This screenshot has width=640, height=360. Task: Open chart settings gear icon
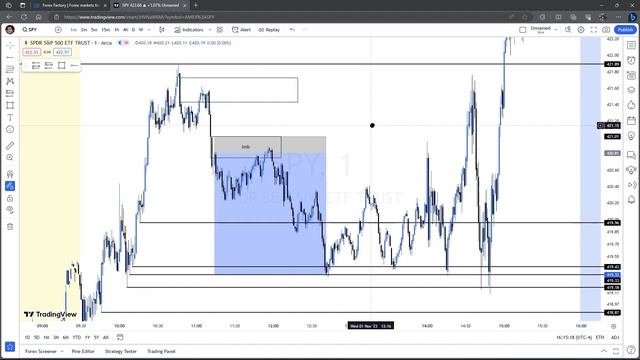coord(581,30)
